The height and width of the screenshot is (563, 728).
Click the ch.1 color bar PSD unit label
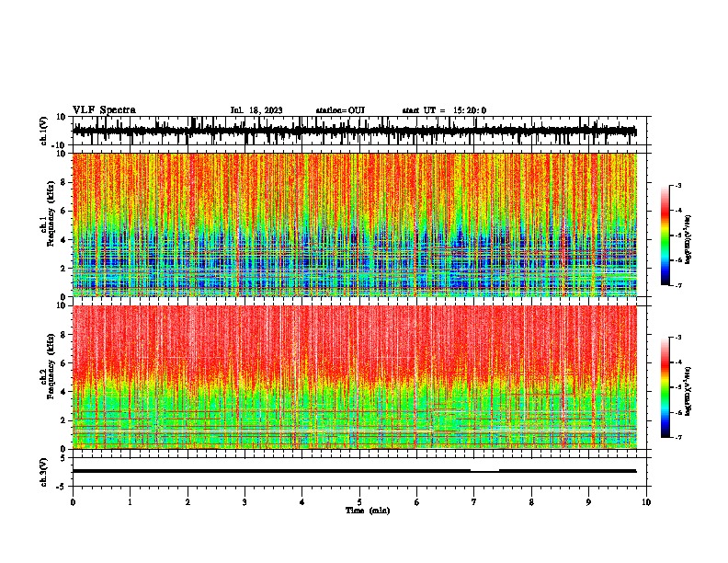coord(688,240)
